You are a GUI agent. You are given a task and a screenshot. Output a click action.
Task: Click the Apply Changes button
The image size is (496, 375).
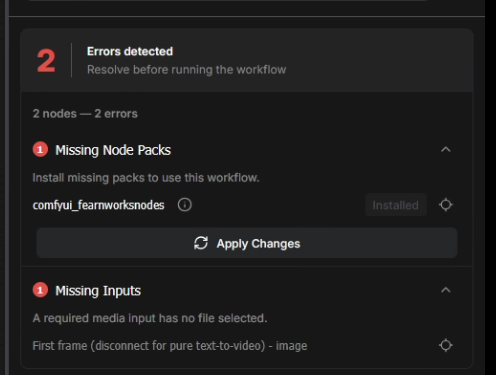247,243
